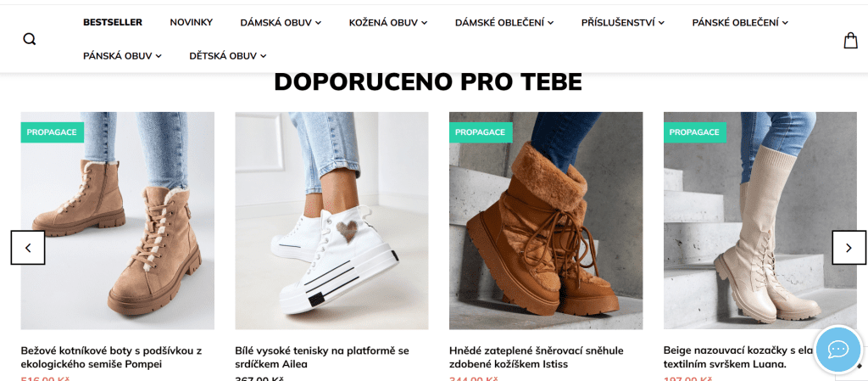The height and width of the screenshot is (381, 868).
Task: Open the search magnifier icon
Action: point(30,39)
